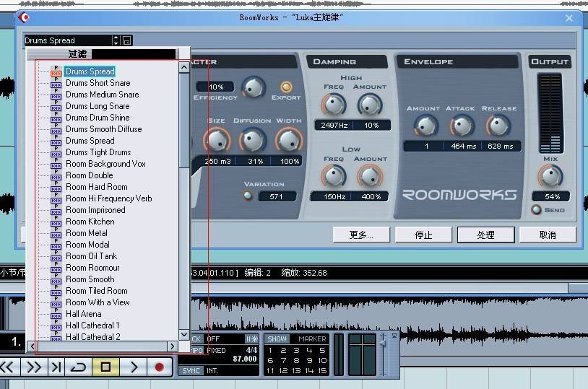Toggle the Variation button
Viewport: 588px width, 389px height.
[x=248, y=196]
